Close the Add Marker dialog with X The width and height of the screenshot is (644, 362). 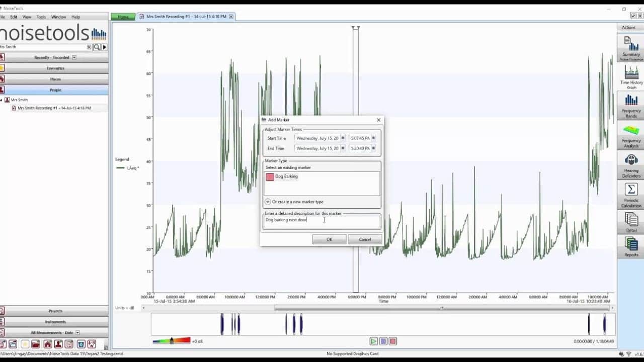tap(378, 120)
